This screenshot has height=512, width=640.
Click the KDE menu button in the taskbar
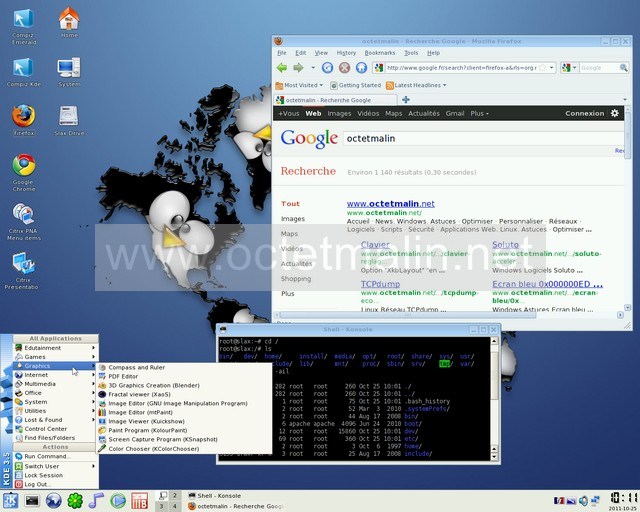pos(10,501)
